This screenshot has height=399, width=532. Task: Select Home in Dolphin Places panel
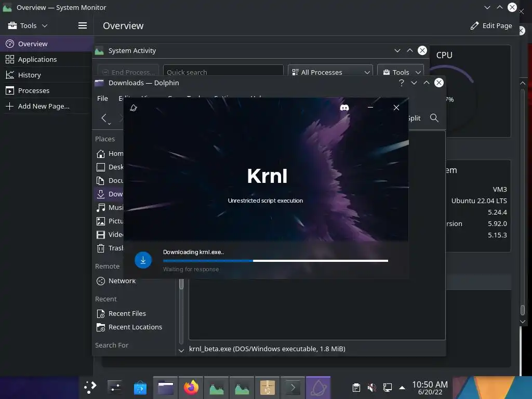tap(109, 153)
